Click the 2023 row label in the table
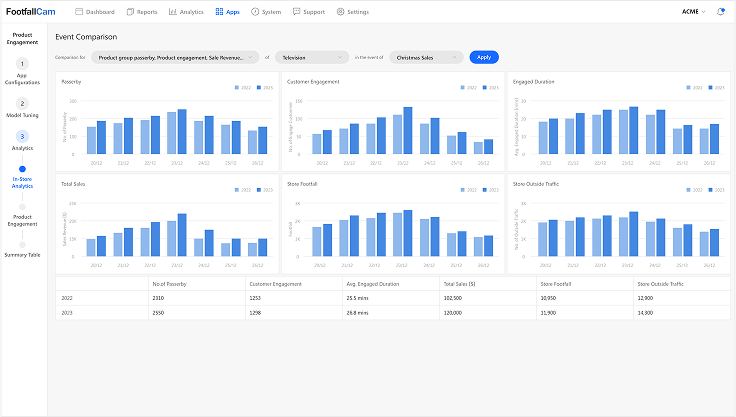This screenshot has height=417, width=736. [x=67, y=313]
